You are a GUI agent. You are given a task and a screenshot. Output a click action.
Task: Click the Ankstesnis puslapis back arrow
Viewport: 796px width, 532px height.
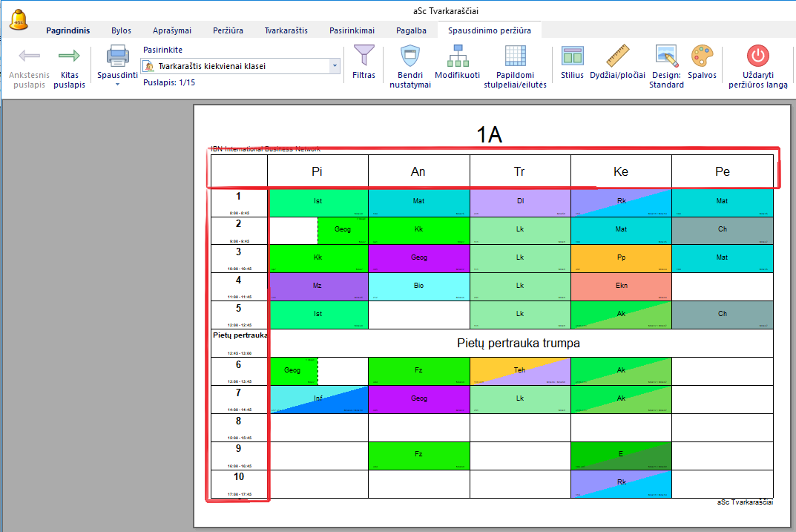coord(29,57)
